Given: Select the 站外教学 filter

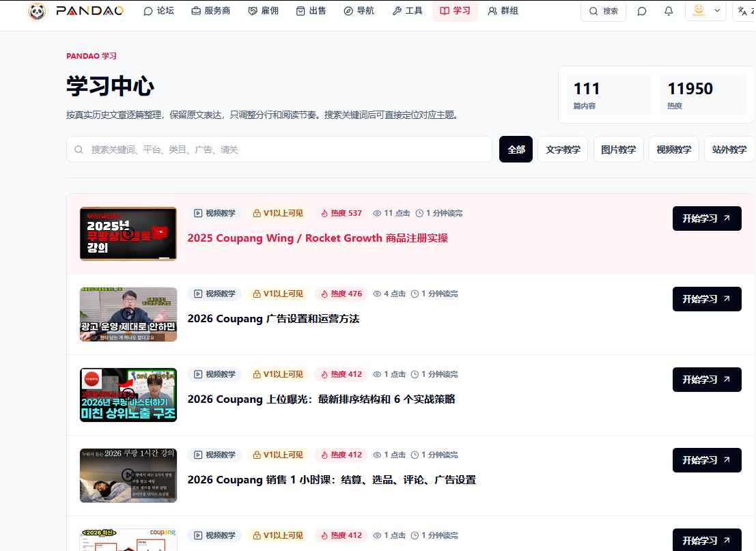Looking at the screenshot, I should pos(729,150).
